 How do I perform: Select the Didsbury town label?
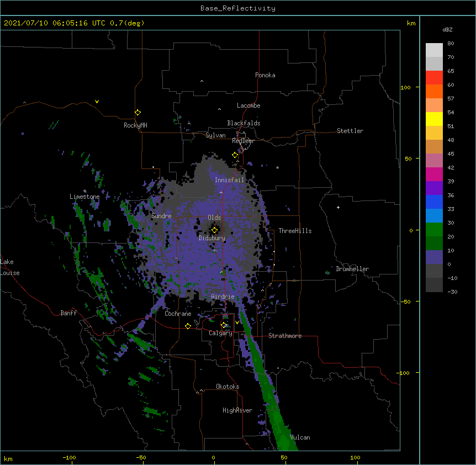click(212, 238)
